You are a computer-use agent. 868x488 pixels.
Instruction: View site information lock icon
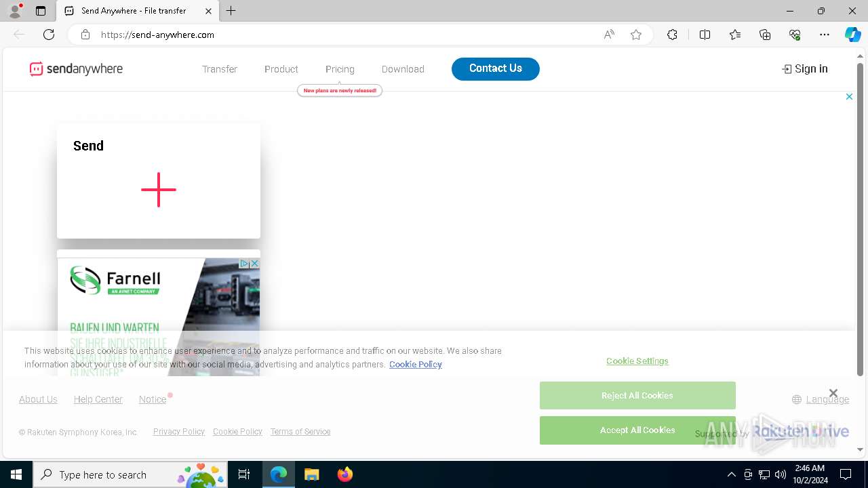pyautogui.click(x=85, y=35)
